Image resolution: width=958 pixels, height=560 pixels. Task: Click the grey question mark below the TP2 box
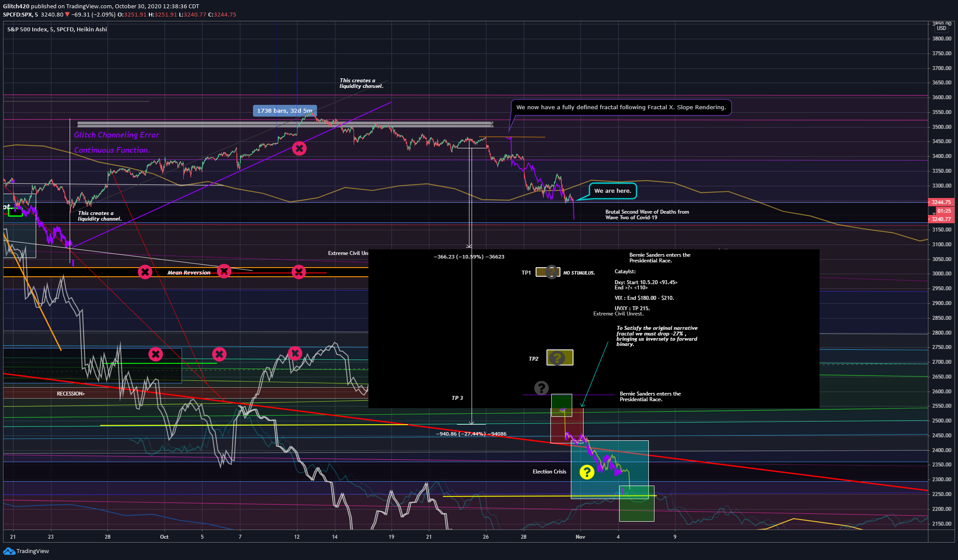pos(541,388)
